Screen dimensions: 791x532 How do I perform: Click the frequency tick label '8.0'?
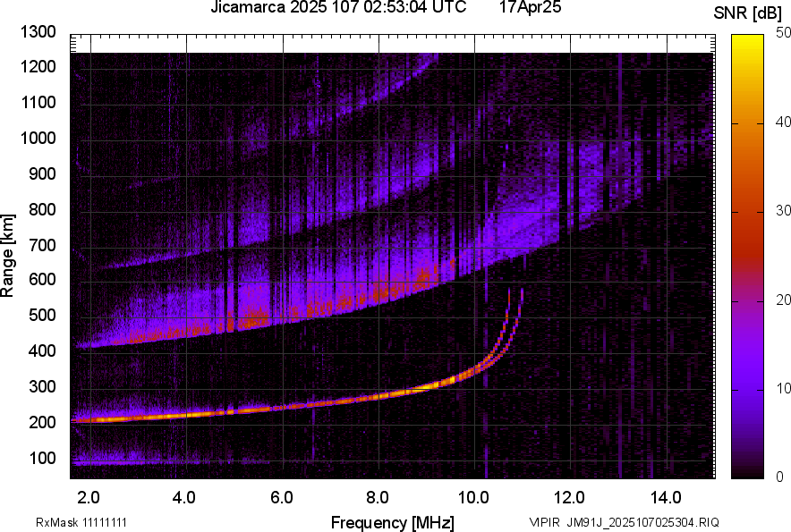(378, 498)
